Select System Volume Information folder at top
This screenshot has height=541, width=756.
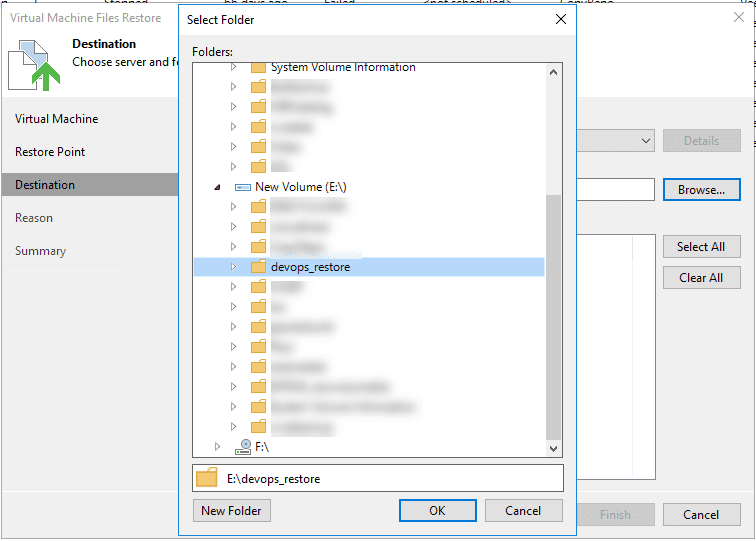pos(343,68)
